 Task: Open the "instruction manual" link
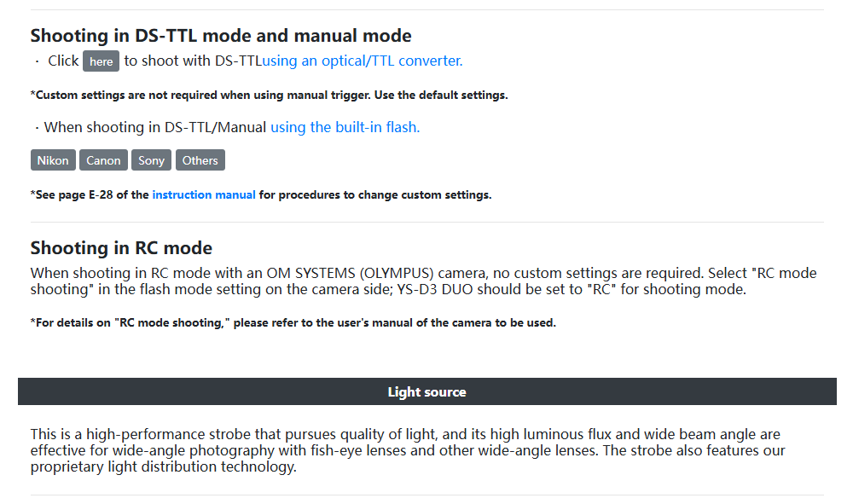pos(203,194)
